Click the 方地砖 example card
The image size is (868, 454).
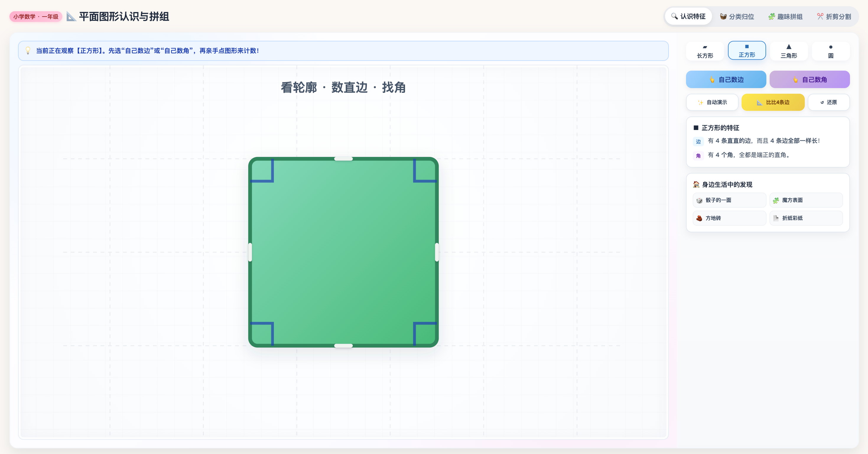coord(729,218)
